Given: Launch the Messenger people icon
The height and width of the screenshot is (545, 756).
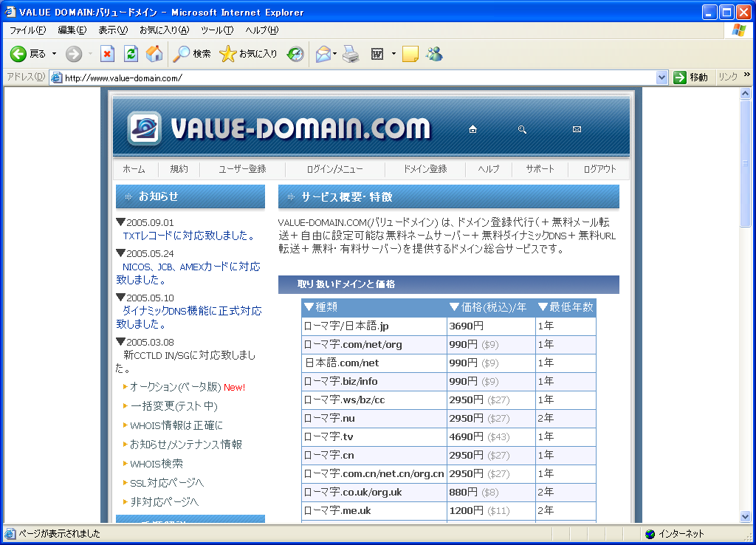Looking at the screenshot, I should 434,54.
